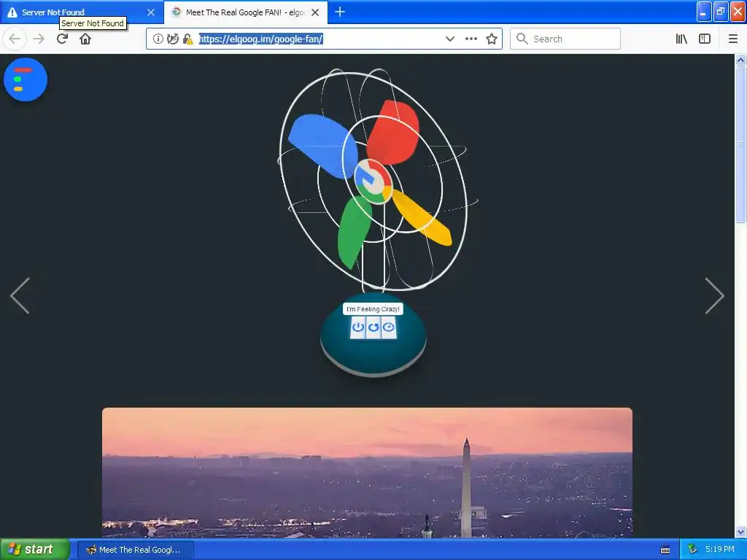Viewport: 747px width, 560px height.
Task: Bookmark this page with the star
Action: pos(492,39)
